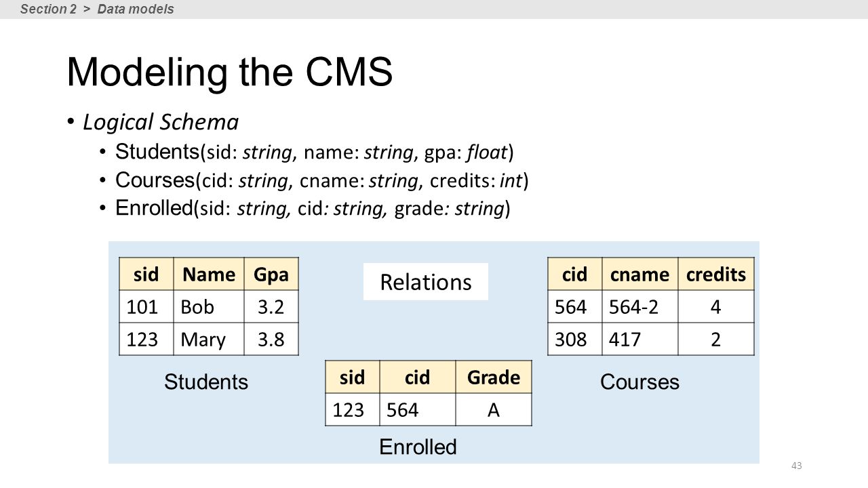Click the Courses schema definition line
This screenshot has height=488, width=868.
tap(321, 180)
